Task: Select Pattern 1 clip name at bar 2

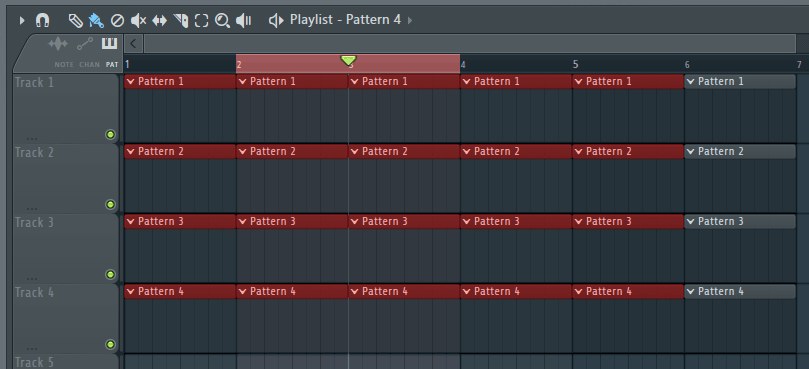Action: click(272, 81)
